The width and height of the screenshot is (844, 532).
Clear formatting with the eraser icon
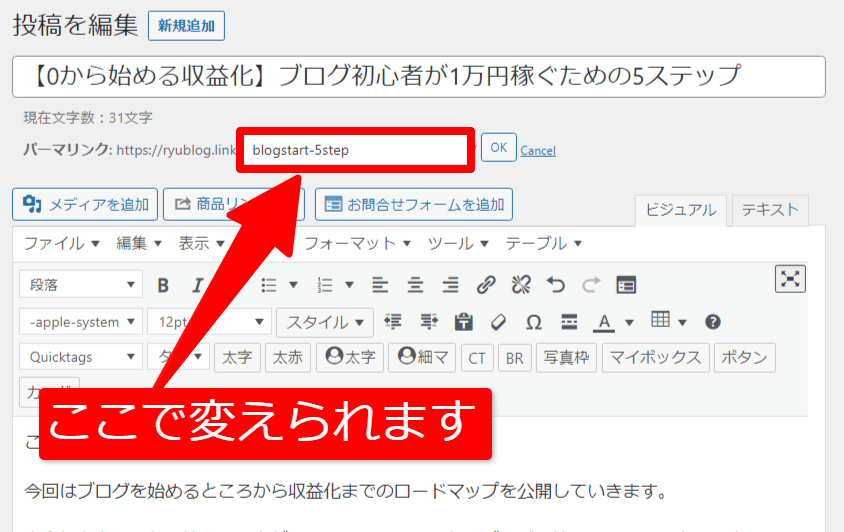point(498,322)
